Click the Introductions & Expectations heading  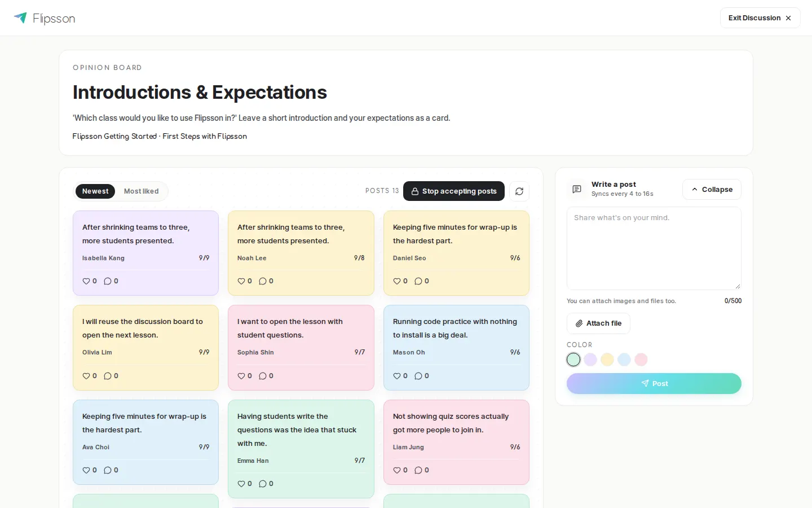(200, 93)
